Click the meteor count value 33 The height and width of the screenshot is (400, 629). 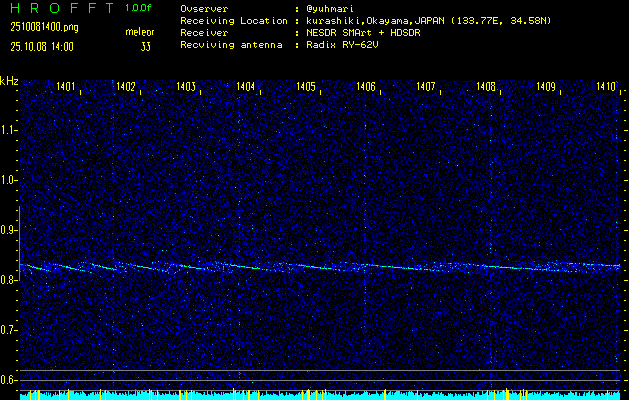click(x=146, y=46)
